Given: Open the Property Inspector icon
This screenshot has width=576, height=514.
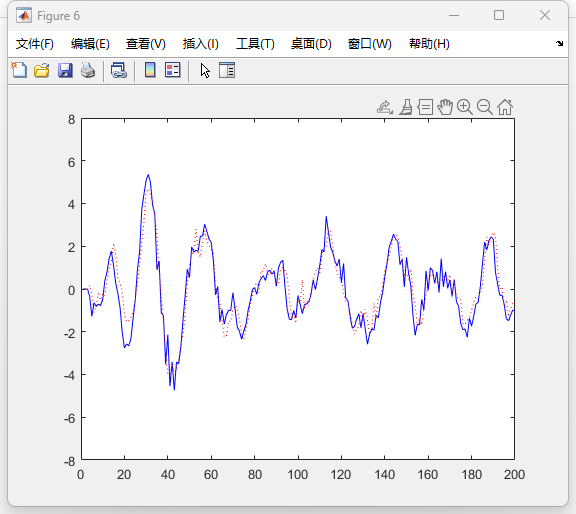Looking at the screenshot, I should pyautogui.click(x=227, y=70).
